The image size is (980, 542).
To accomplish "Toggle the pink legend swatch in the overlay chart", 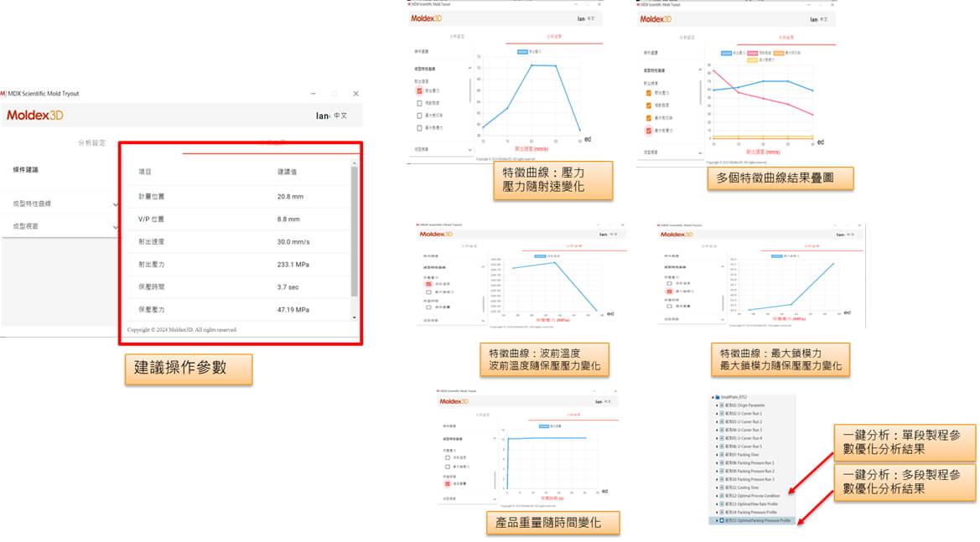I will coord(753,53).
